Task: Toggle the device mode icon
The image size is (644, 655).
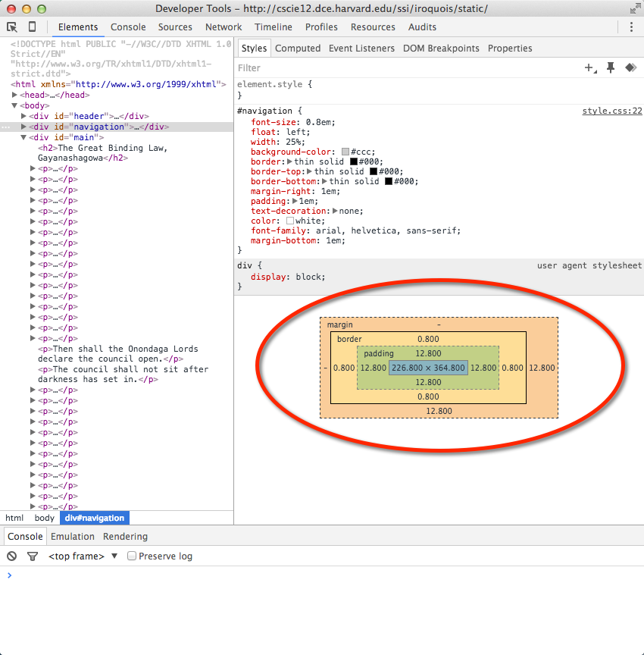Action: click(31, 26)
